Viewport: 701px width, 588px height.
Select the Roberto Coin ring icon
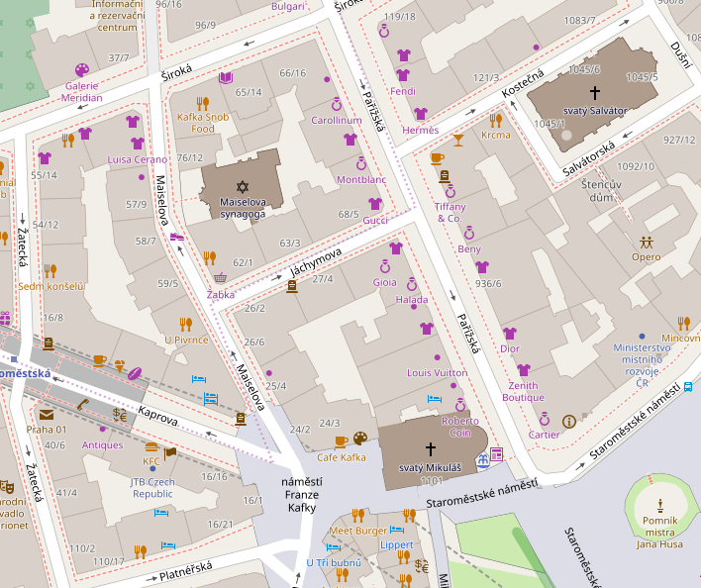pos(460,405)
